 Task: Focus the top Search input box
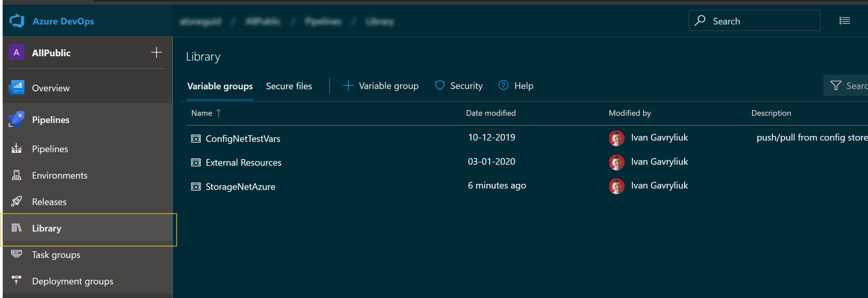point(754,21)
